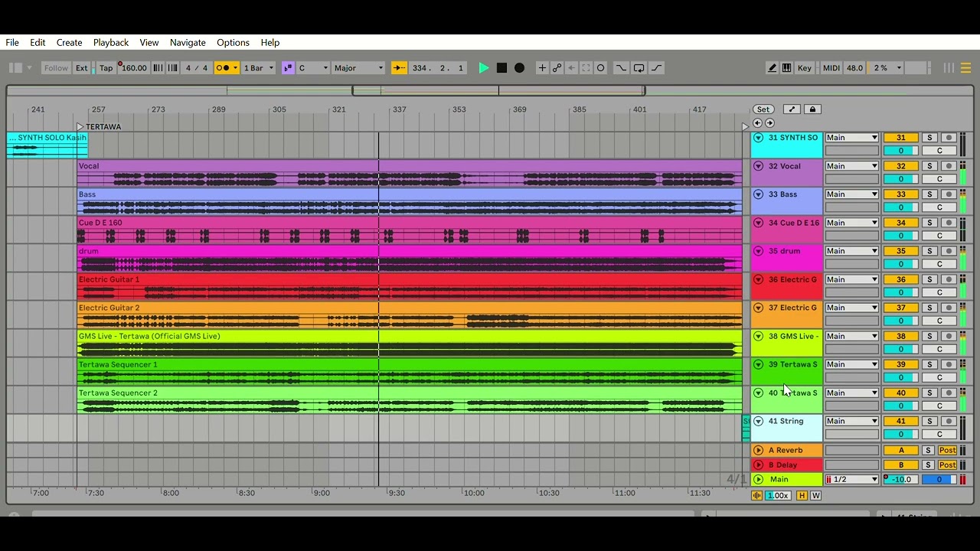980x551 pixels.
Task: Solo track 33 Bass
Action: (929, 194)
